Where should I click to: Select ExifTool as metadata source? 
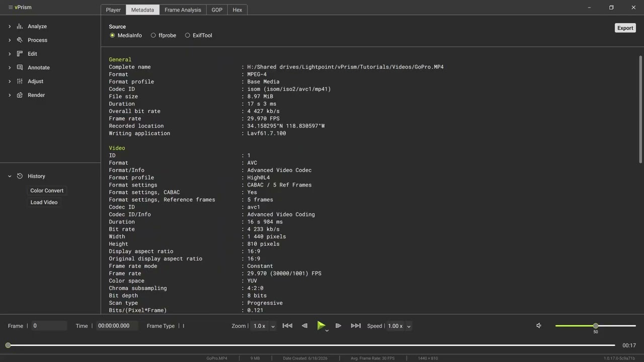[x=188, y=35]
